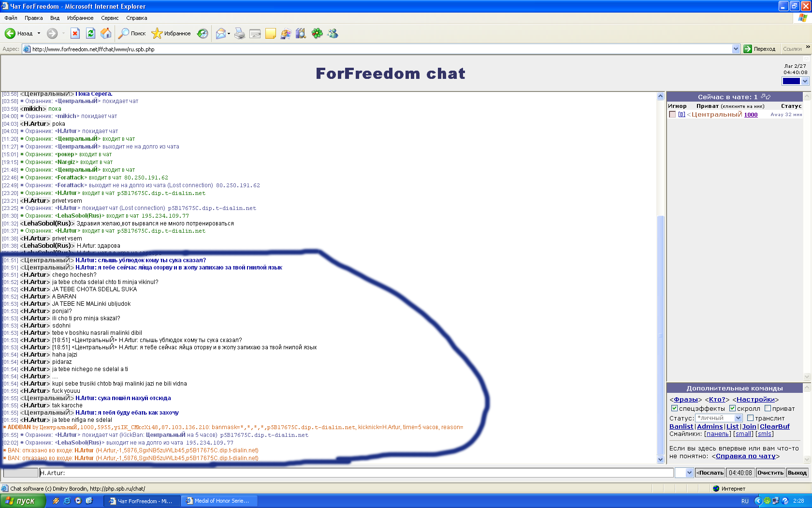Click the Edit page toolbar icon
Screen dimensions: 812x508
click(x=255, y=33)
